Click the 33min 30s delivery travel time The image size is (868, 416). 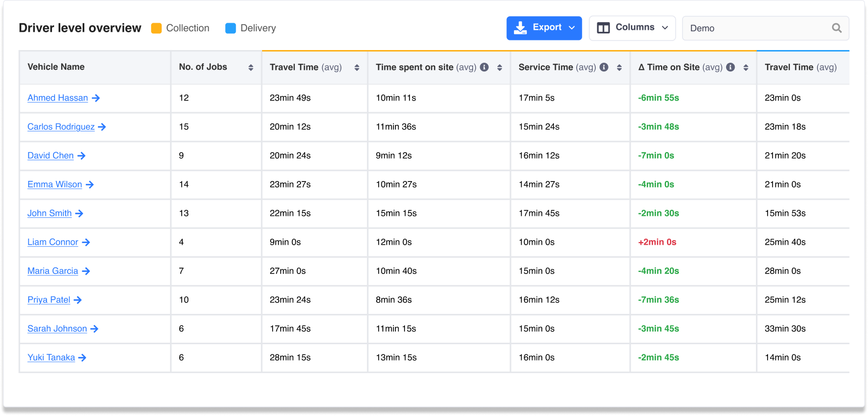click(x=785, y=329)
